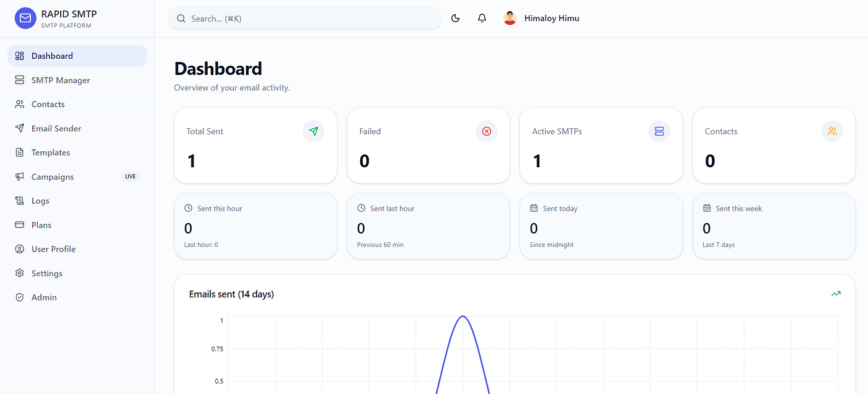Click the LIVE badge on Campaigns
868x394 pixels.
click(x=130, y=177)
